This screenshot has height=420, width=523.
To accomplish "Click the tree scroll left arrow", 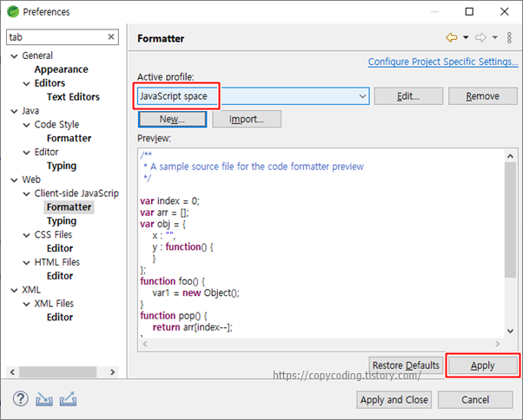I will 13,371.
